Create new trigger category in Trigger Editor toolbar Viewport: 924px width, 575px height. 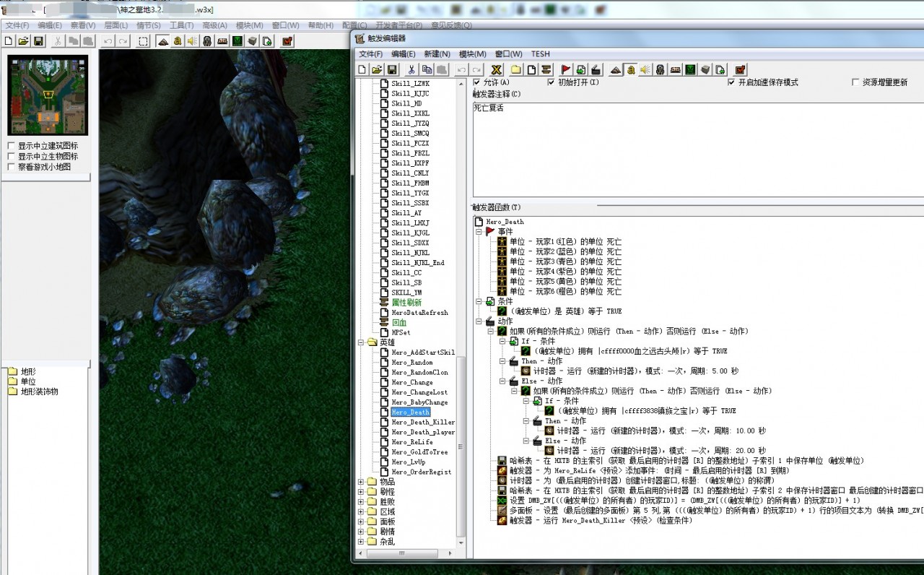[x=516, y=69]
